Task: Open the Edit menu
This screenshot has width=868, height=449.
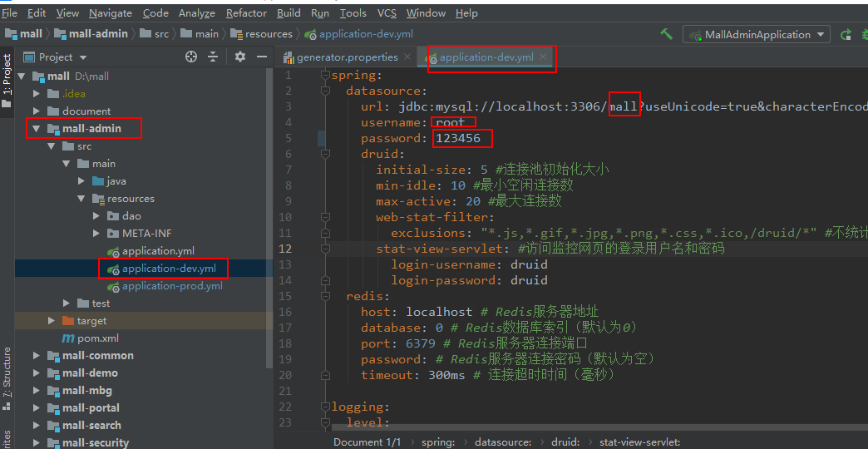Action: [x=37, y=12]
